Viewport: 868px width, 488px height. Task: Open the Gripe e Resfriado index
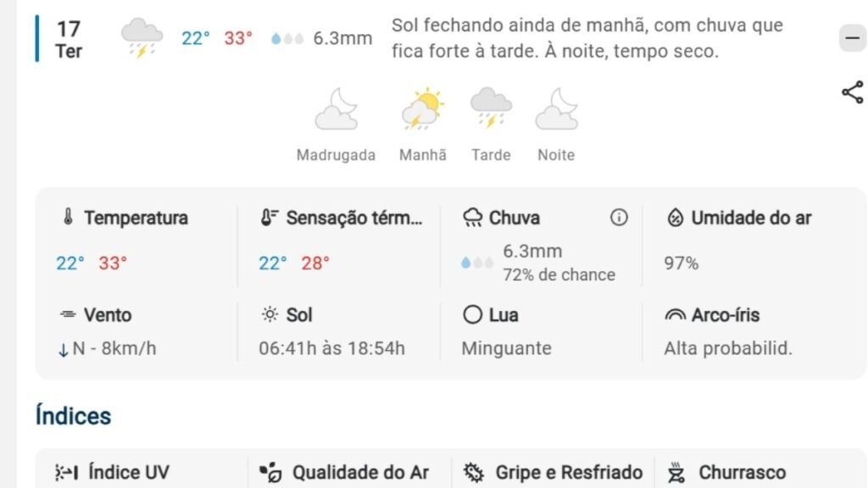click(x=553, y=472)
